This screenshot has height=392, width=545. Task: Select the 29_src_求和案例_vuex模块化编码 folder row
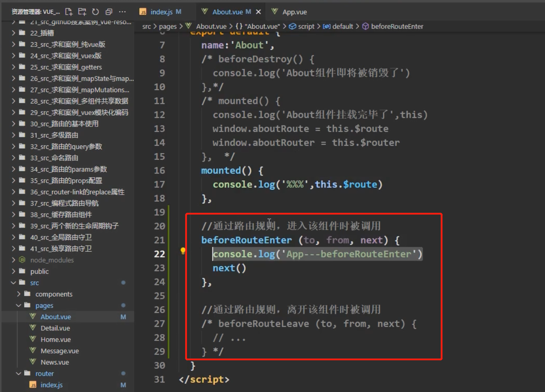click(x=68, y=112)
